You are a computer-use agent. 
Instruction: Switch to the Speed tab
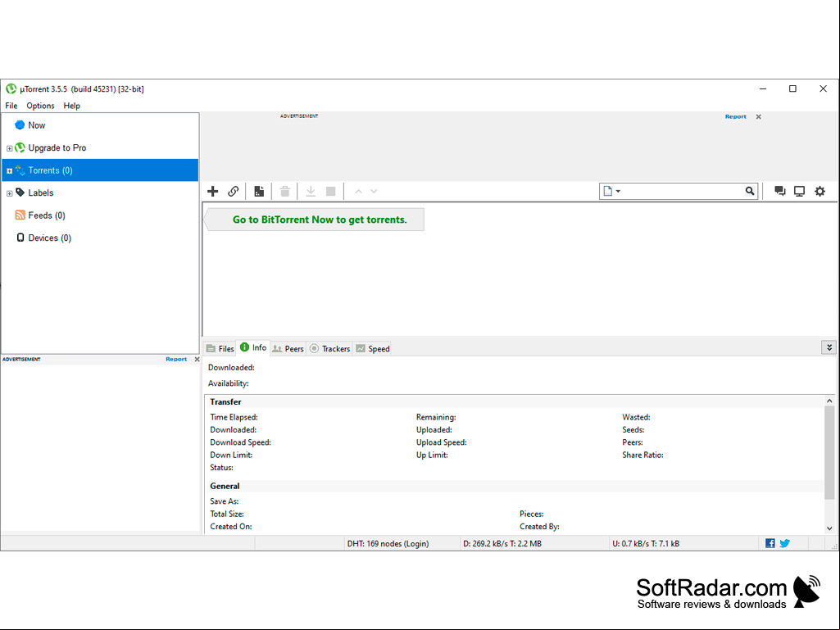[x=372, y=349]
